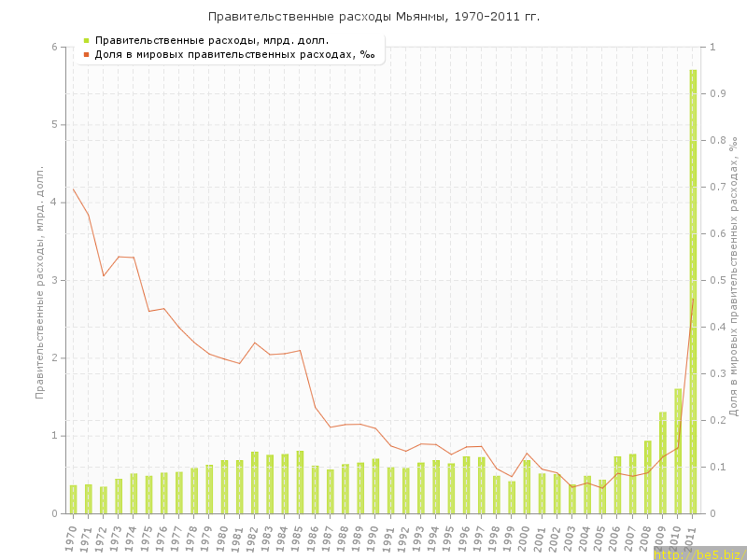Click the chart title about Myanmar spending

373,17
